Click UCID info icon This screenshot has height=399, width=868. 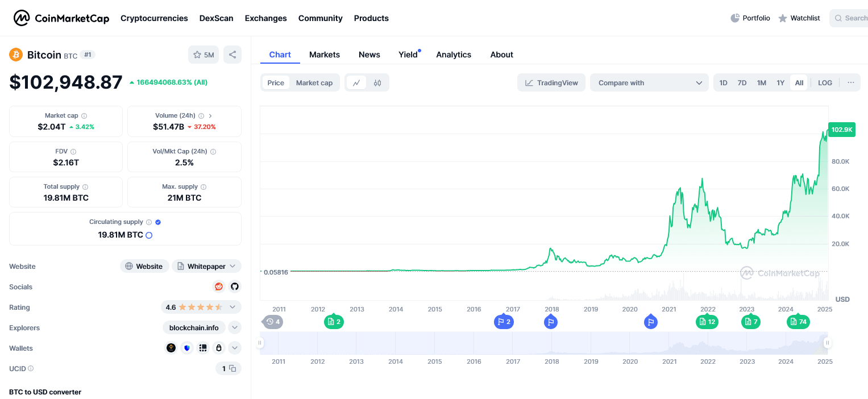[31, 368]
